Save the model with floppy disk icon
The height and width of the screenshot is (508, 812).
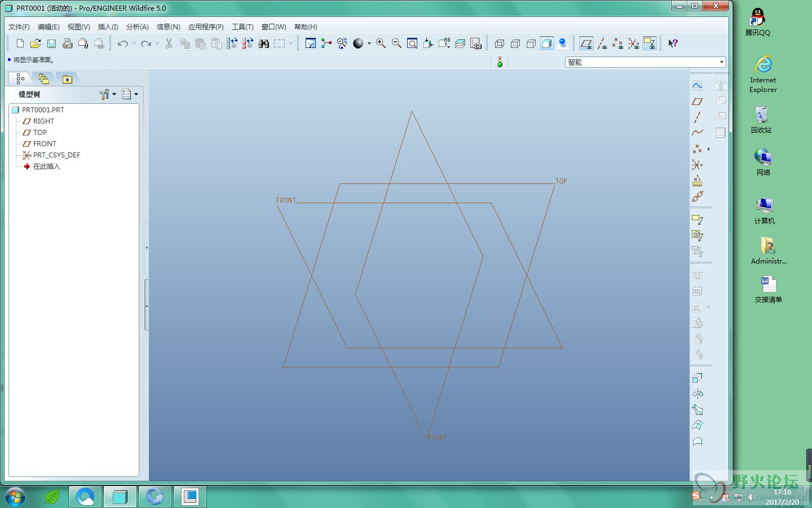[51, 43]
